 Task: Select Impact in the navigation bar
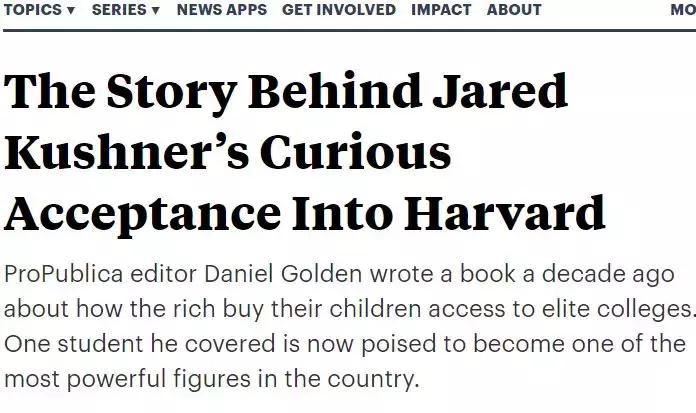(x=440, y=10)
